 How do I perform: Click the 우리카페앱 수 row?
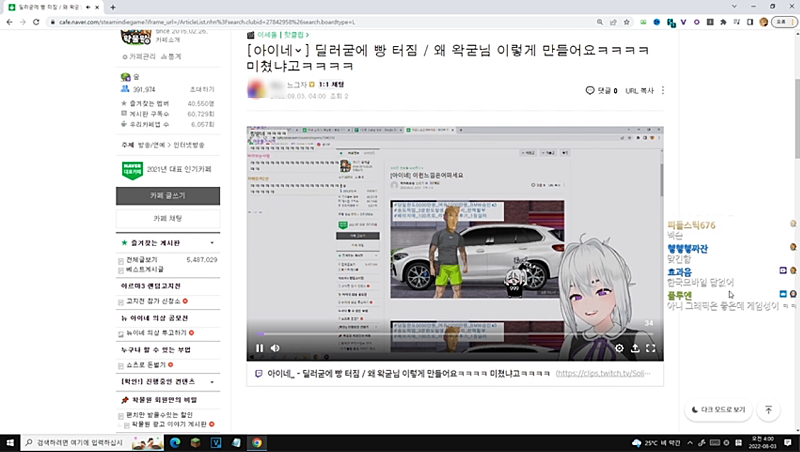click(x=167, y=124)
